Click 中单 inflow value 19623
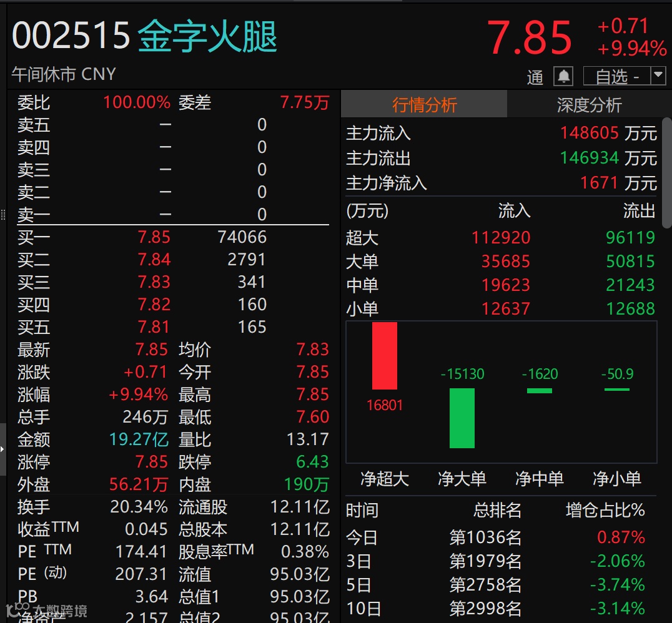Screen dimensions: 672x623 (506, 285)
